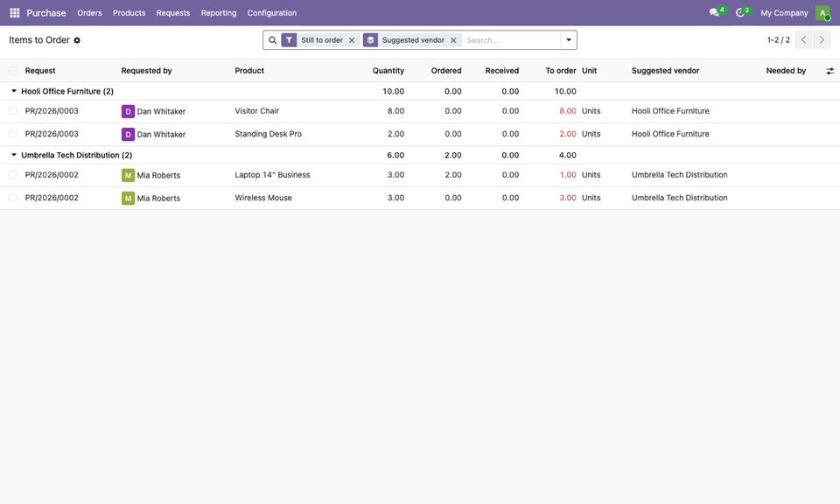This screenshot has width=840, height=504.
Task: Check the Standing Desk Pro row checkbox
Action: (13, 134)
